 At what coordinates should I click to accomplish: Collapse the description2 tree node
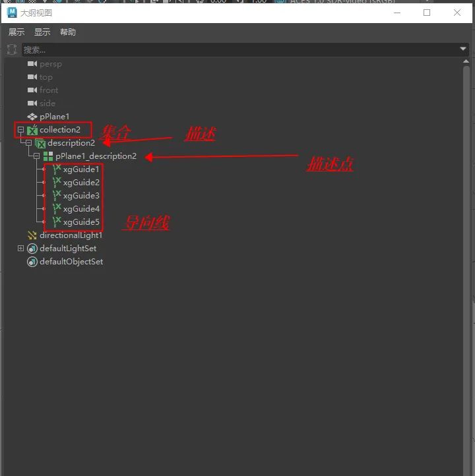click(28, 143)
